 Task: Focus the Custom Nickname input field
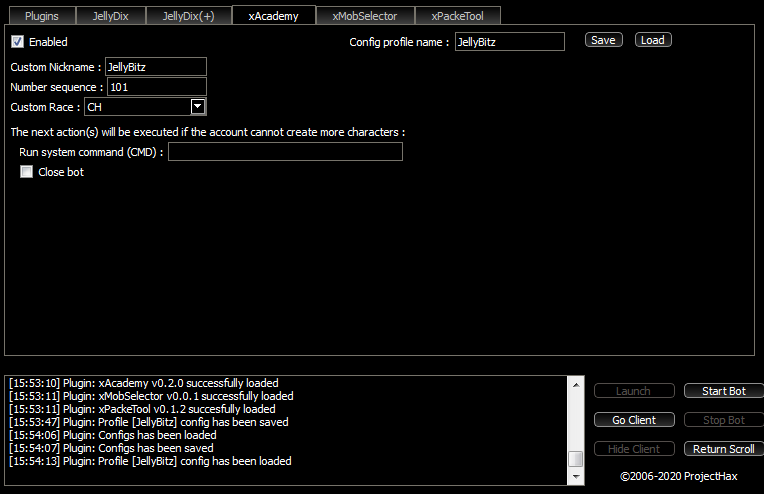pos(155,67)
